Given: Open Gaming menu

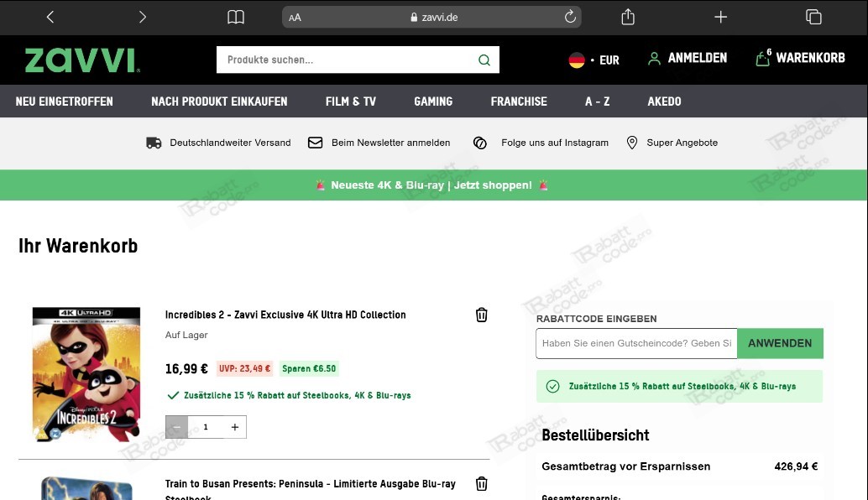Looking at the screenshot, I should 433,102.
